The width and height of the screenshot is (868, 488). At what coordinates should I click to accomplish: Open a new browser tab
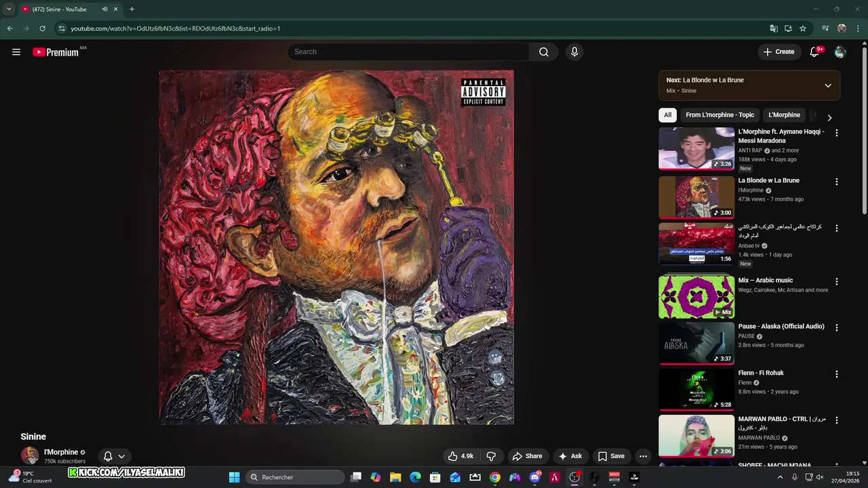tap(132, 9)
